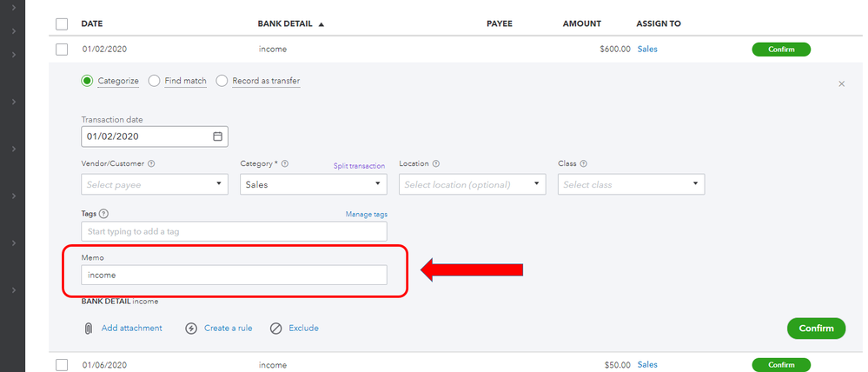
Task: Open the transaction date calendar picker
Action: point(218,136)
